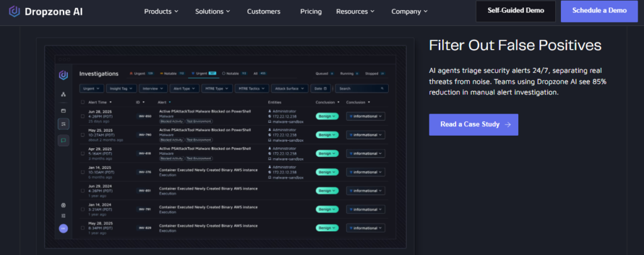Open the MITRE Type filter dropdown
Image resolution: width=644 pixels, height=255 pixels.
(217, 89)
